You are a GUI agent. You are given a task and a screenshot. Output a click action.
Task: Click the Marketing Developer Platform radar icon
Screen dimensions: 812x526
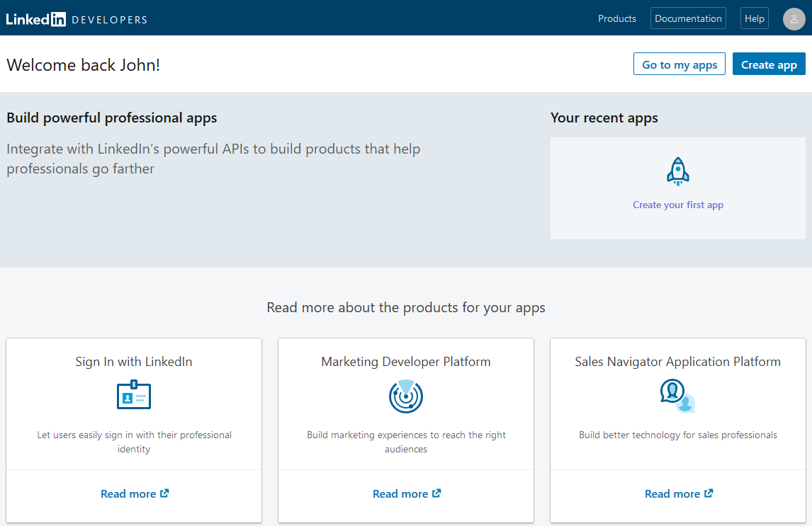click(406, 396)
